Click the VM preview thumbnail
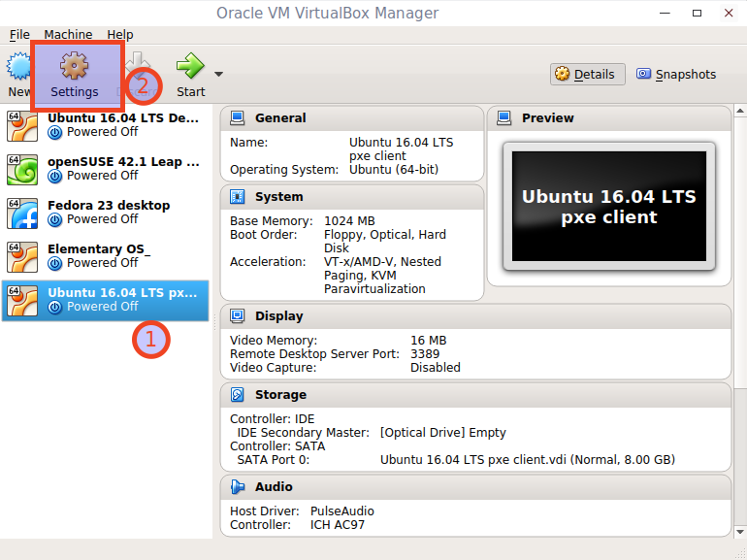Image resolution: width=747 pixels, height=560 pixels. (x=609, y=207)
